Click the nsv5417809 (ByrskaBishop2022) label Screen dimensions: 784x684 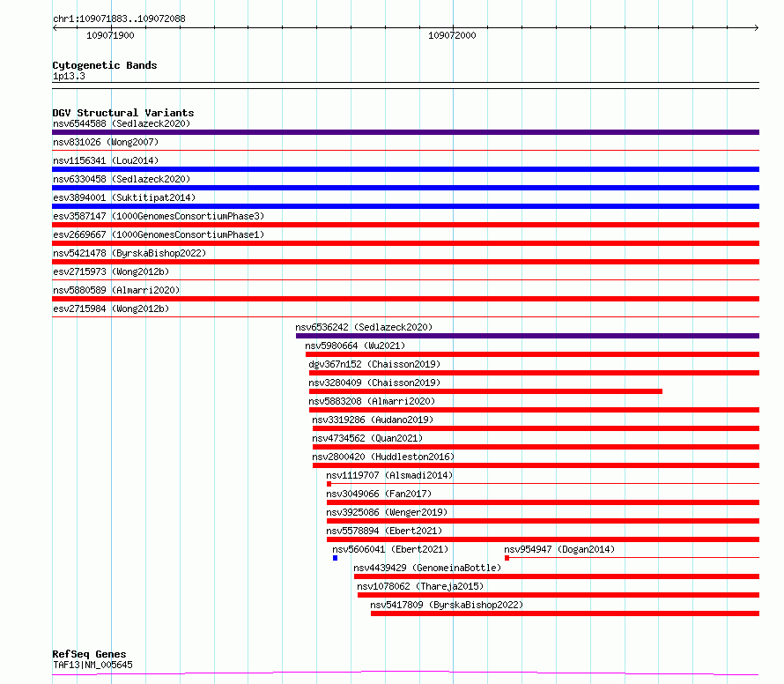pos(447,605)
